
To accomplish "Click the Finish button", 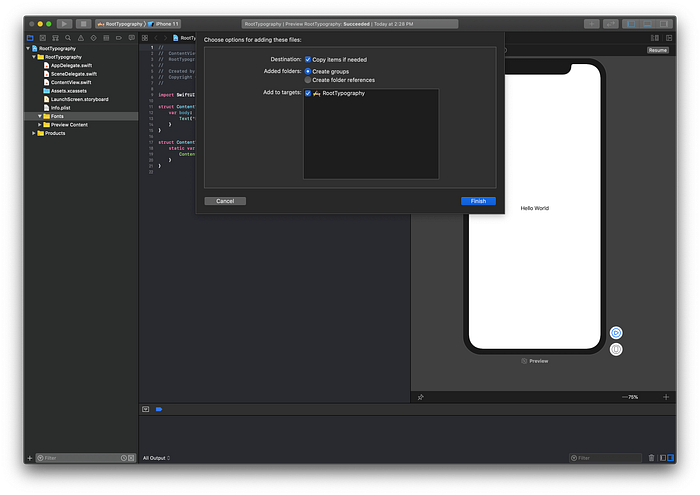I will 478,201.
